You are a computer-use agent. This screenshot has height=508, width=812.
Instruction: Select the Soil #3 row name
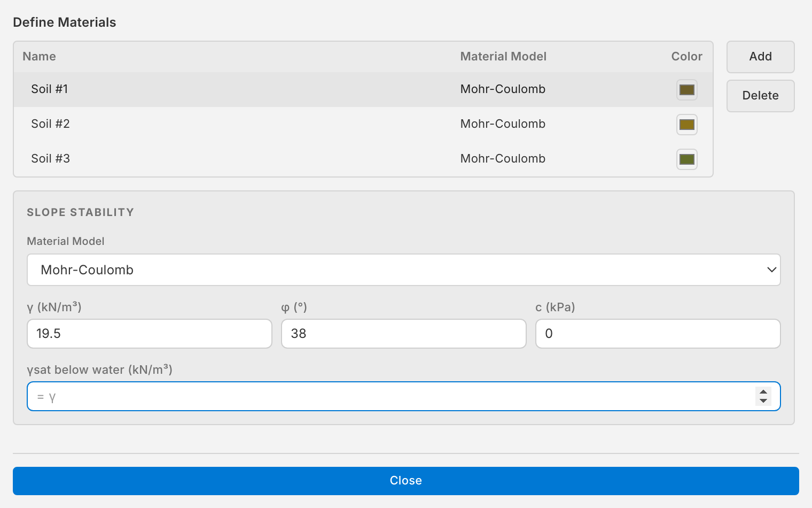pos(50,159)
